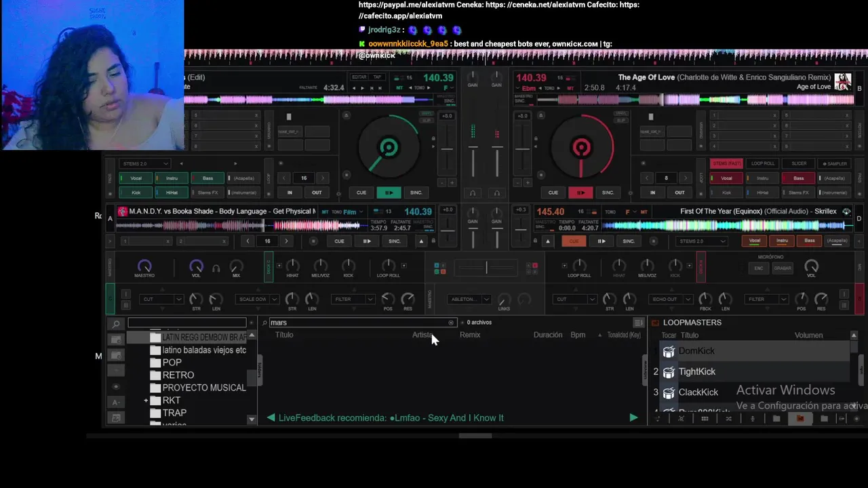This screenshot has height=488, width=868.
Task: Toggle VINYL mode on the red deck
Action: pos(620,113)
